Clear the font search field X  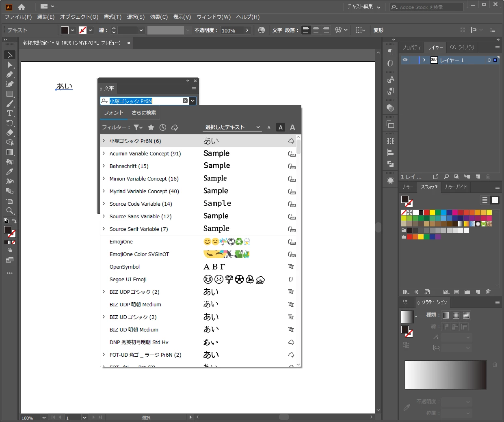point(185,101)
